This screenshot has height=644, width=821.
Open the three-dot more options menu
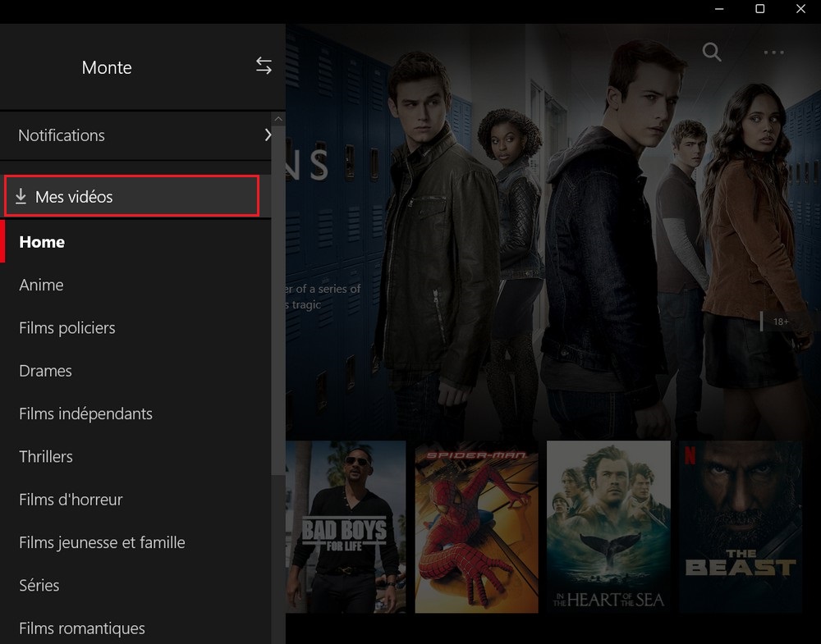pyautogui.click(x=773, y=53)
